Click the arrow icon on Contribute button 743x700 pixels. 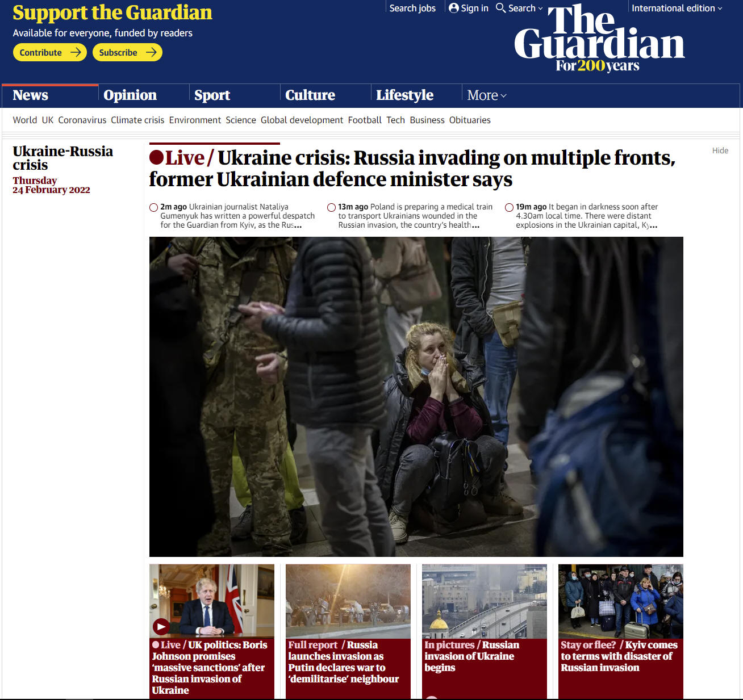76,52
